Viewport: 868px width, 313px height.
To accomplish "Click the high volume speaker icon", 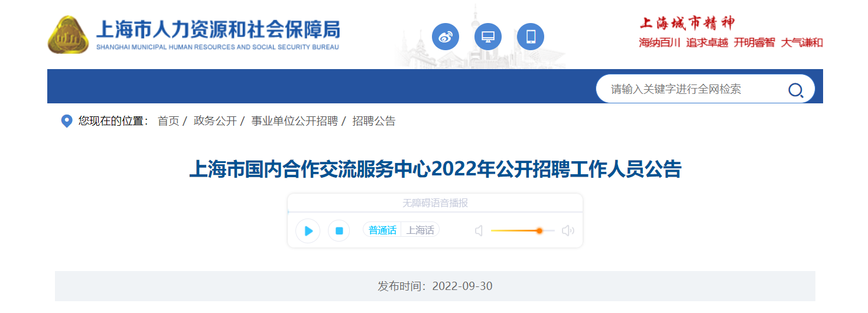I will point(568,231).
